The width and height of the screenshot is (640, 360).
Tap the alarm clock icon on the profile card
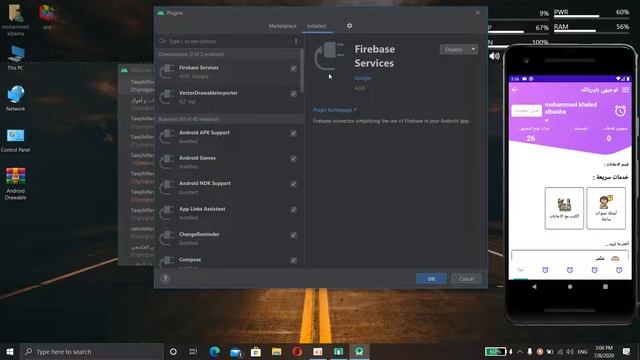point(620,111)
